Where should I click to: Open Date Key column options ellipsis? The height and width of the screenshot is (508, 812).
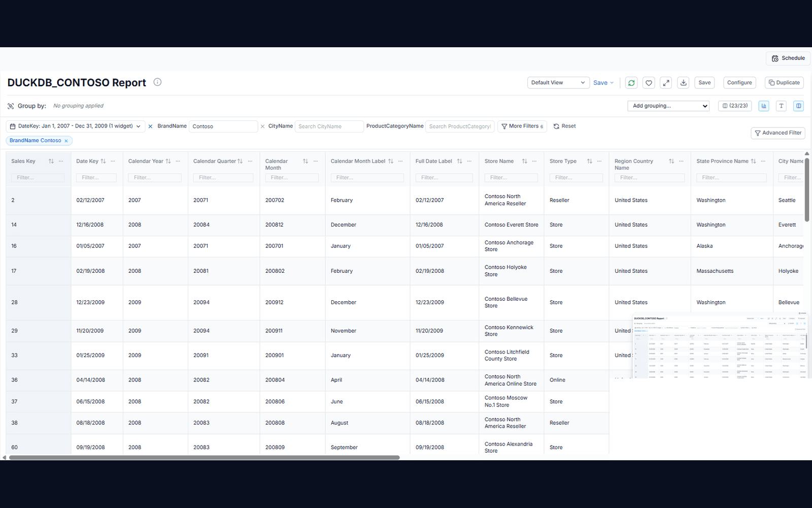113,161
